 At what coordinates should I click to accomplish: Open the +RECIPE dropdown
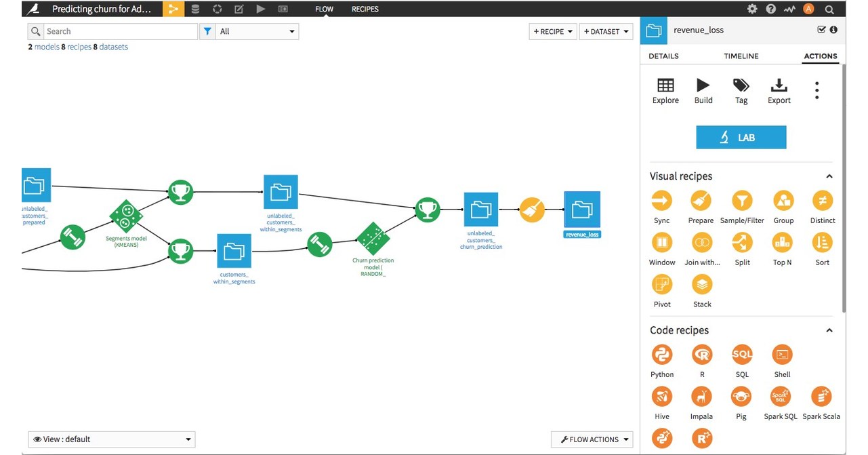coord(552,31)
